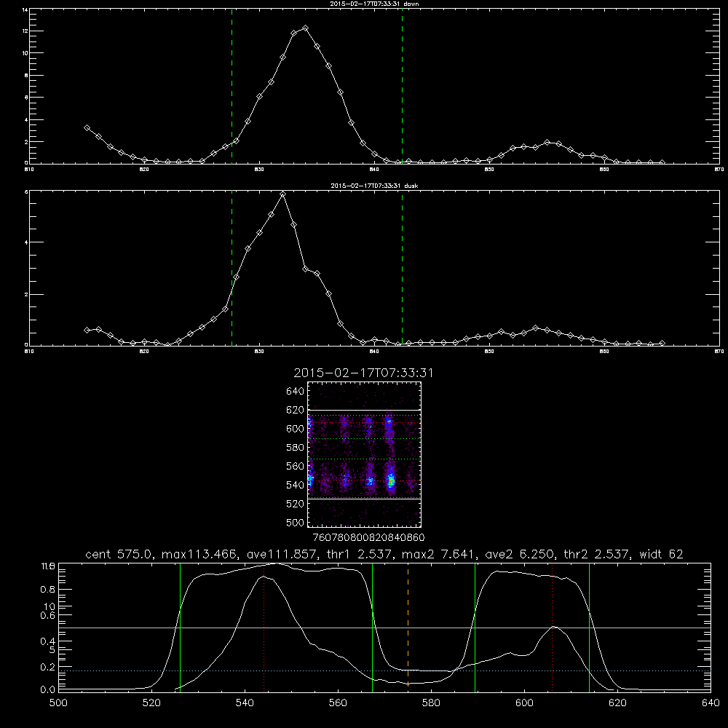The width and height of the screenshot is (728, 728).
Task: Click the "500" x-axis label of the bottom plot
Action: point(58,703)
